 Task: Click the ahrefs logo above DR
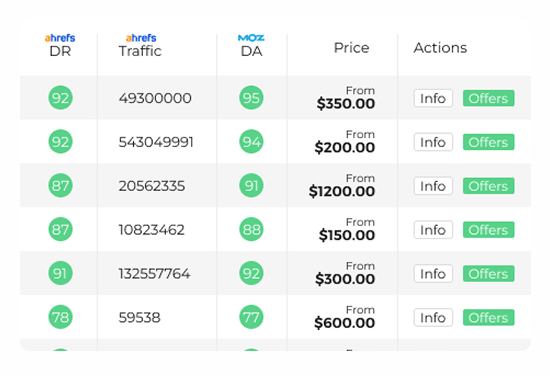click(60, 38)
